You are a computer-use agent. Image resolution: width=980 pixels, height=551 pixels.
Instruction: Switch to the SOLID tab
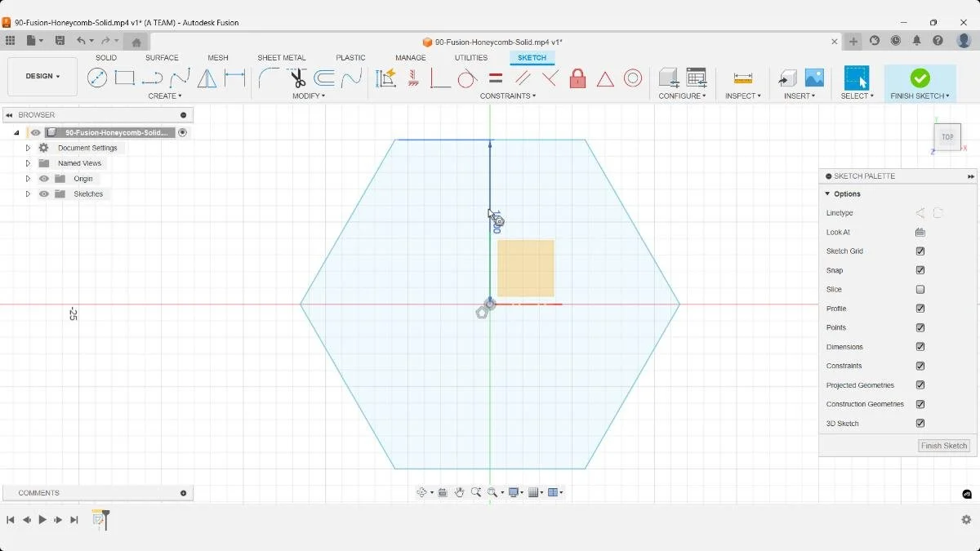click(x=105, y=57)
